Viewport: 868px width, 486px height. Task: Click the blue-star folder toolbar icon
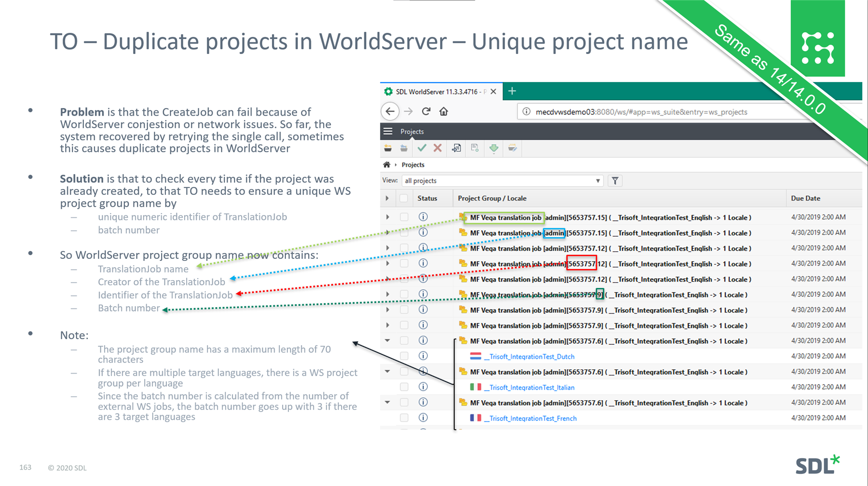[x=404, y=148]
